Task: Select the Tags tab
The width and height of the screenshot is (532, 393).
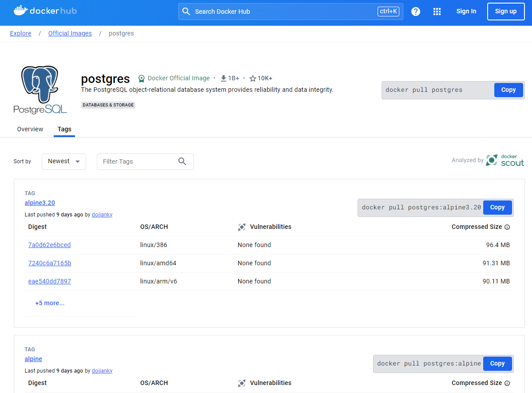Action: pos(64,129)
